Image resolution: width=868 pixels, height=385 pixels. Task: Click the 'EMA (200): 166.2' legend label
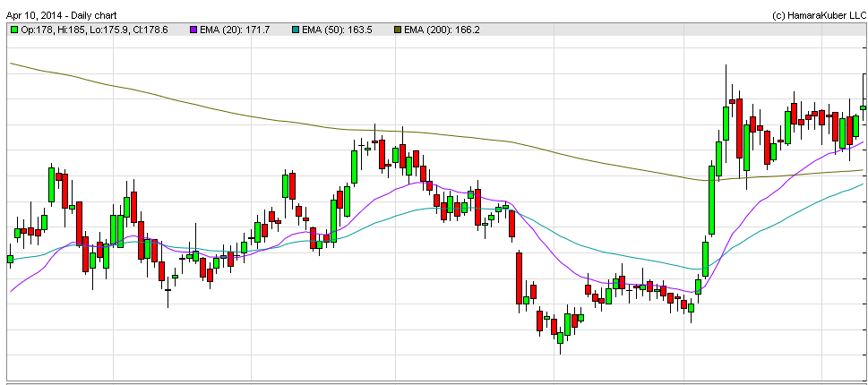pos(442,30)
